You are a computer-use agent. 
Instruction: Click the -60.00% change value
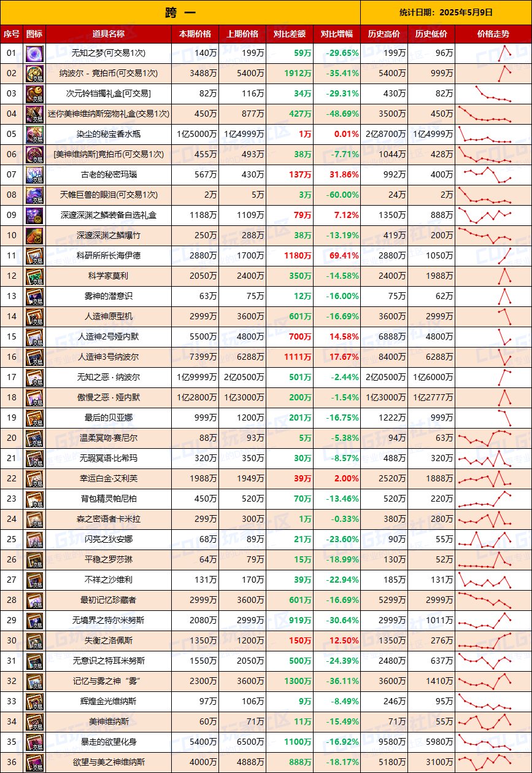pyautogui.click(x=342, y=195)
